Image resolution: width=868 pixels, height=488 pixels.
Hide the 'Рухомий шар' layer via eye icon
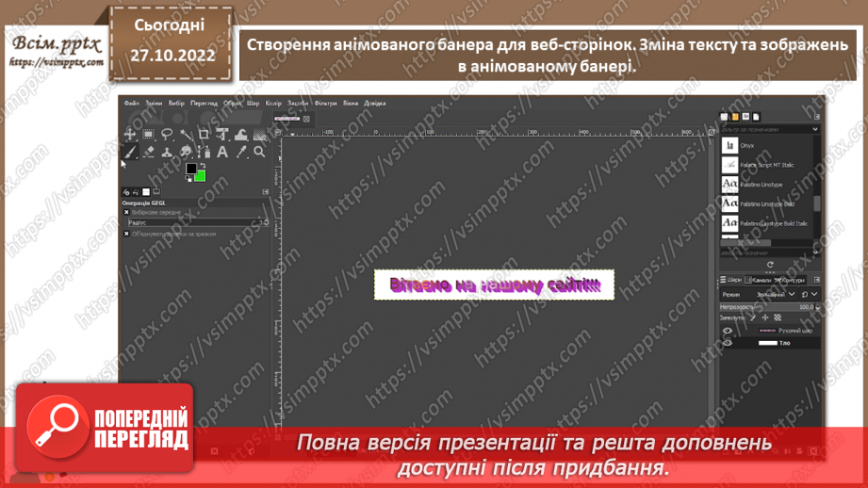click(727, 331)
